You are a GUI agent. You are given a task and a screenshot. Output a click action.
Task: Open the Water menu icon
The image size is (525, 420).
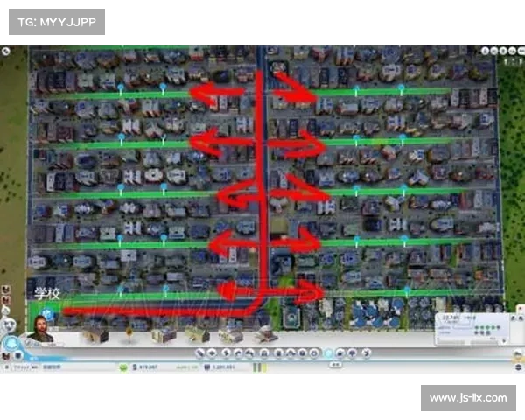coord(238,353)
